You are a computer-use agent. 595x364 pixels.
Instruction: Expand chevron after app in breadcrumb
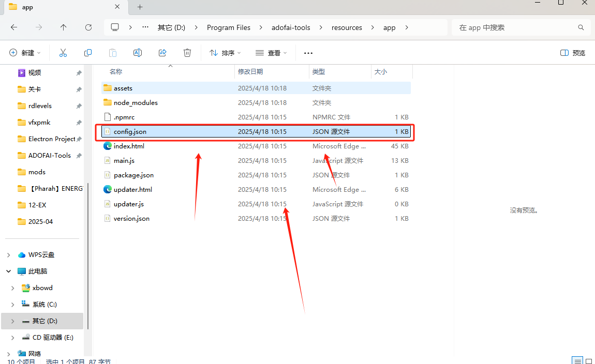click(407, 27)
